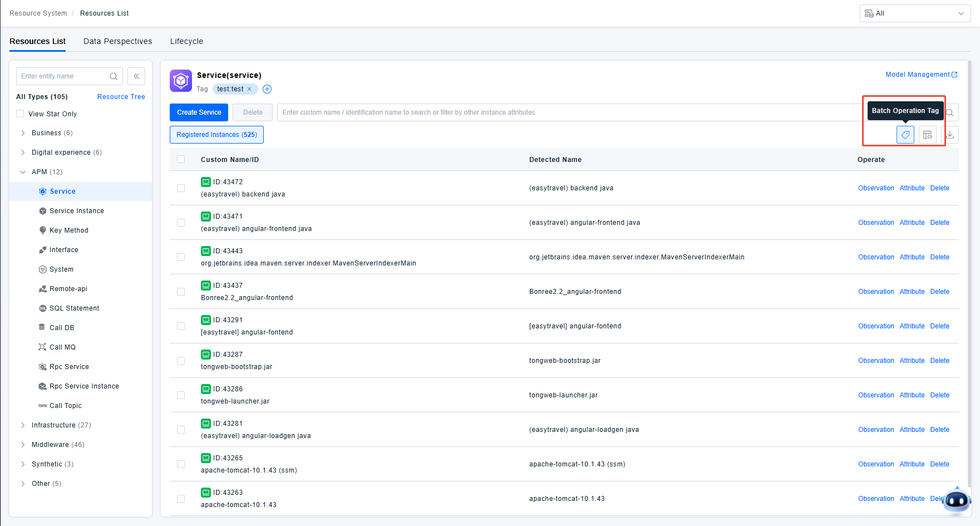This screenshot has height=526, width=980.
Task: Click the instance search filter input field
Action: tap(568, 112)
